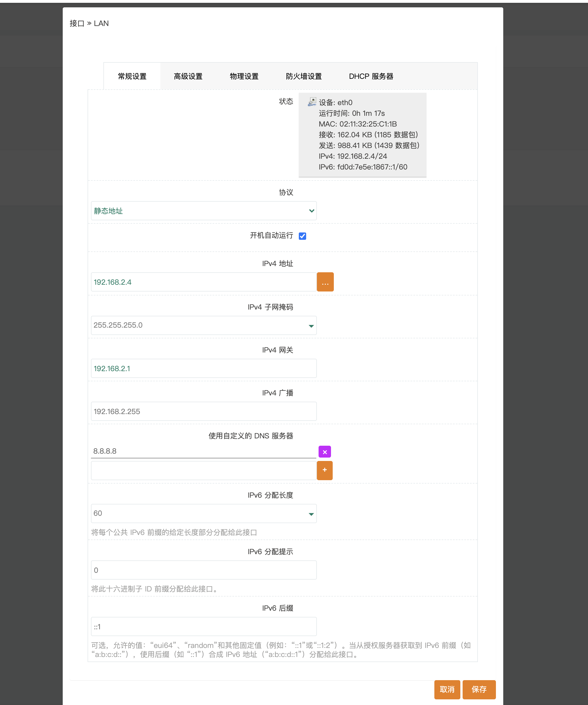Click the 设备: eth0 status text
Viewport: 588px width, 705px height.
point(336,103)
